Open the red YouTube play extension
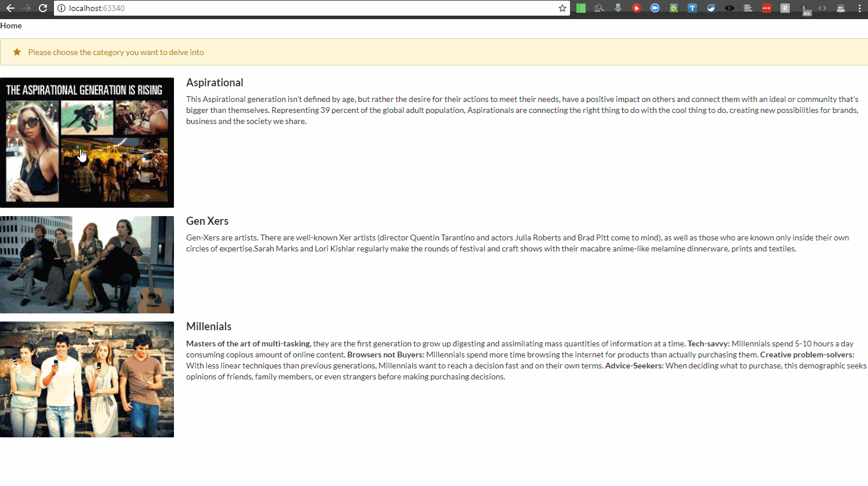The image size is (868, 486). pos(636,8)
